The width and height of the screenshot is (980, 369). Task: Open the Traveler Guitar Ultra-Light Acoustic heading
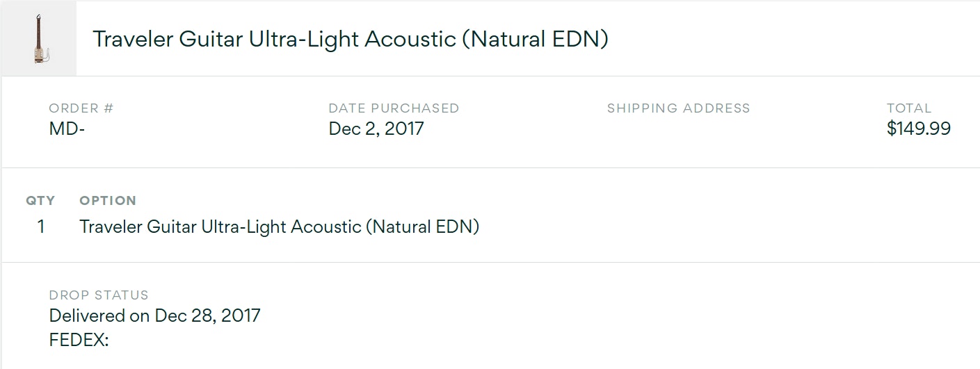coord(274,39)
